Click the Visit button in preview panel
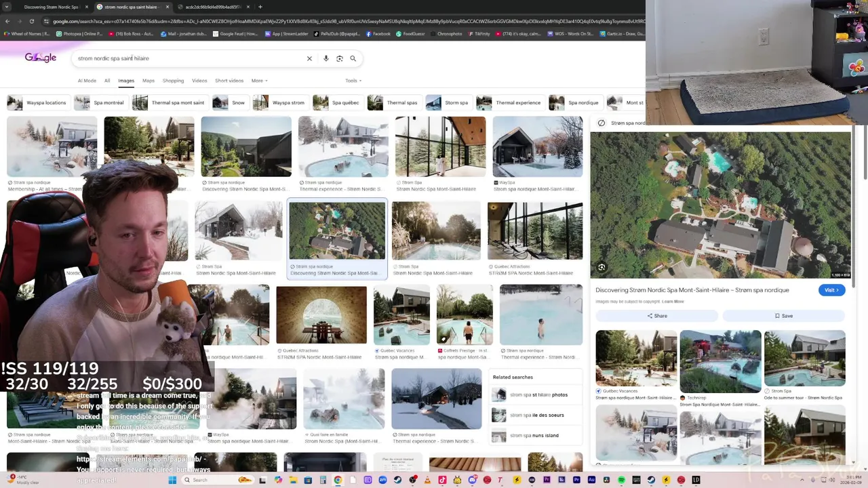 coord(831,290)
